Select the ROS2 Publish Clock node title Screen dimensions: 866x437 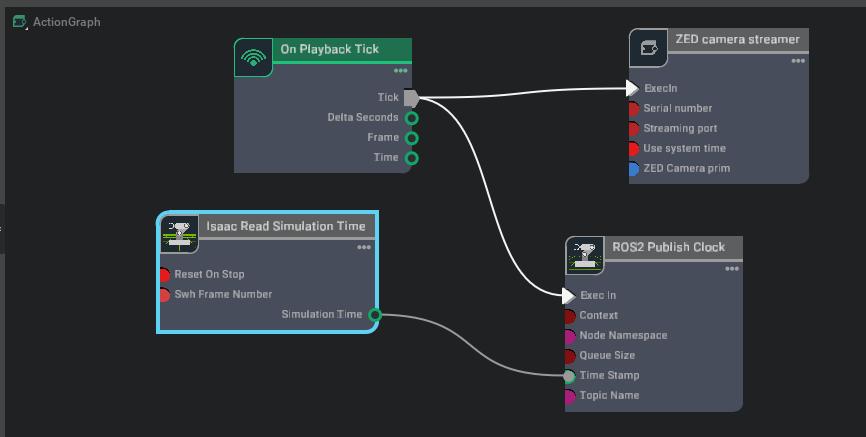(668, 247)
